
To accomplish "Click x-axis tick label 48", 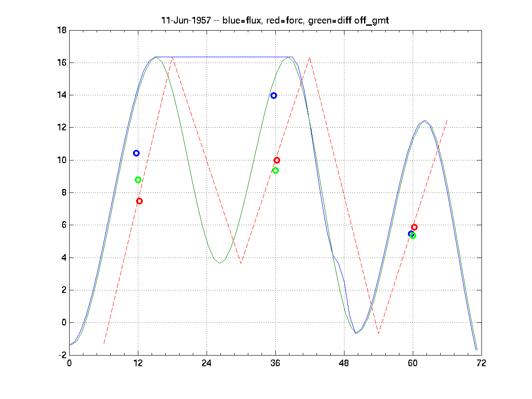I will (x=344, y=363).
